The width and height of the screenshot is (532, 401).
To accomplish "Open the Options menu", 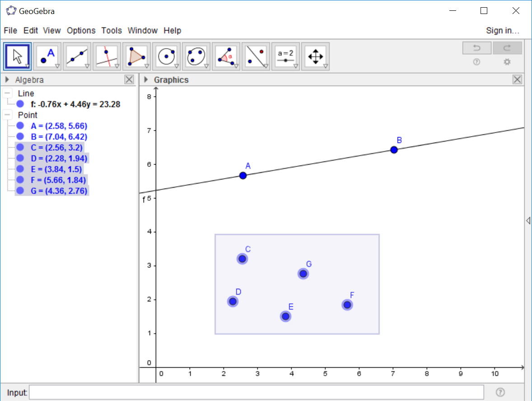I will tap(81, 30).
